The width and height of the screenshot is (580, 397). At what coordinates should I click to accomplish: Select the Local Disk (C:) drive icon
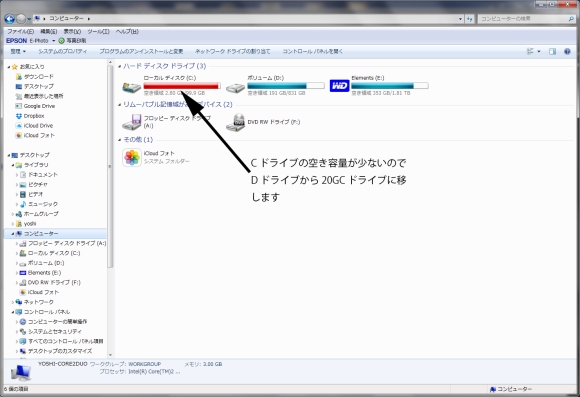(131, 87)
